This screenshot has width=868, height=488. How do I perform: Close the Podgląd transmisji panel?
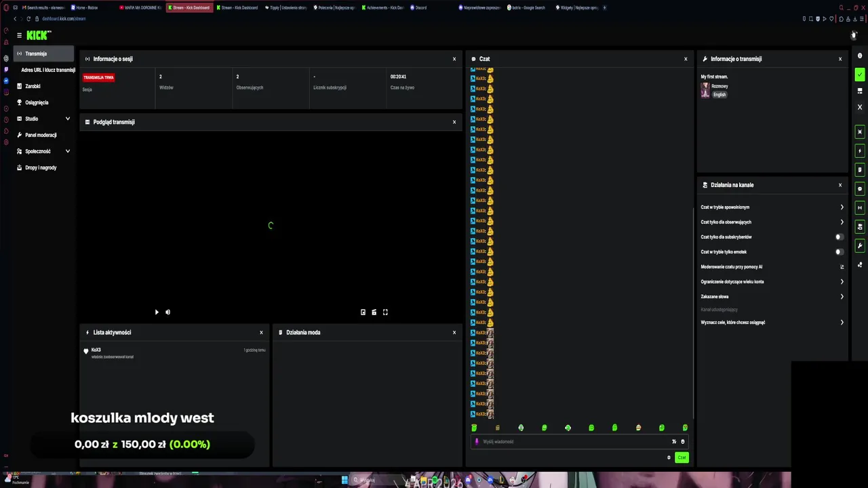pos(454,122)
